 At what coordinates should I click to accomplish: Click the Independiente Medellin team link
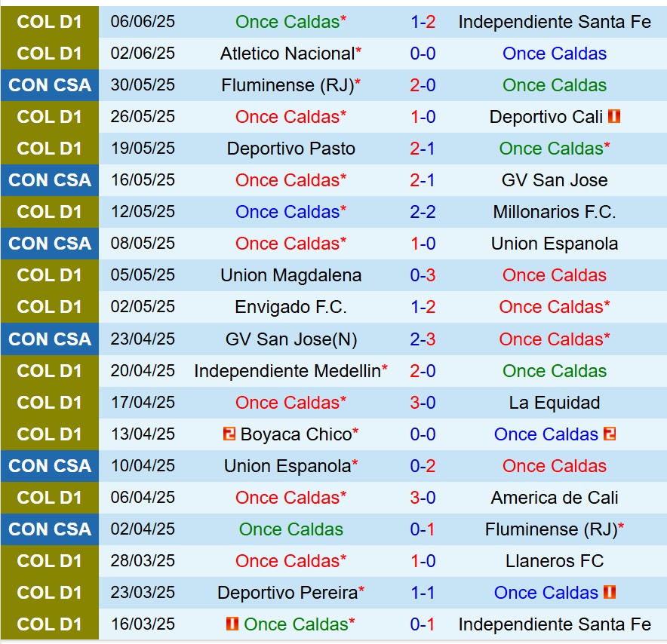[287, 371]
